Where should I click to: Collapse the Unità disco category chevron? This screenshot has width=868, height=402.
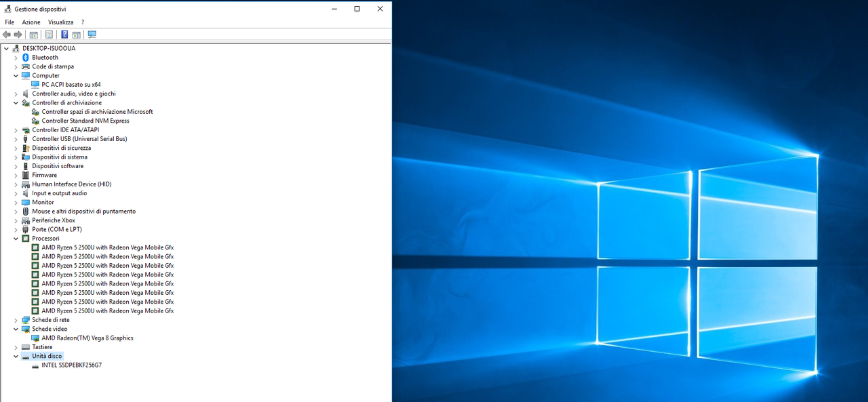point(16,356)
